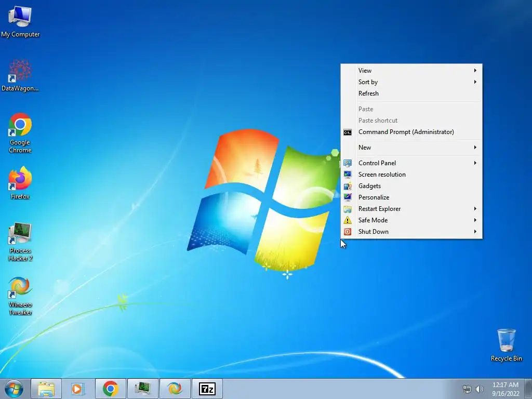This screenshot has height=399, width=532.
Task: Expand the Sort by submenu arrow
Action: [x=475, y=82]
